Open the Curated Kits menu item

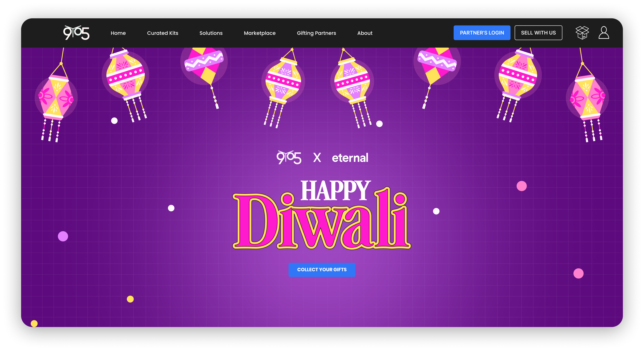pyautogui.click(x=163, y=33)
